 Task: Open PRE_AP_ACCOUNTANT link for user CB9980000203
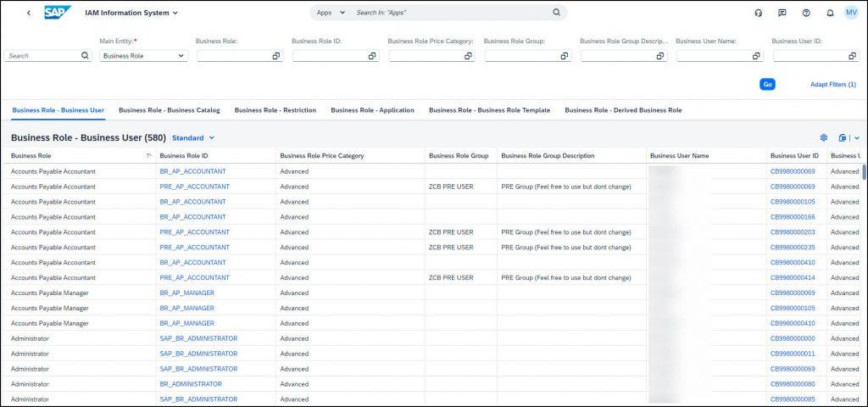click(x=194, y=232)
